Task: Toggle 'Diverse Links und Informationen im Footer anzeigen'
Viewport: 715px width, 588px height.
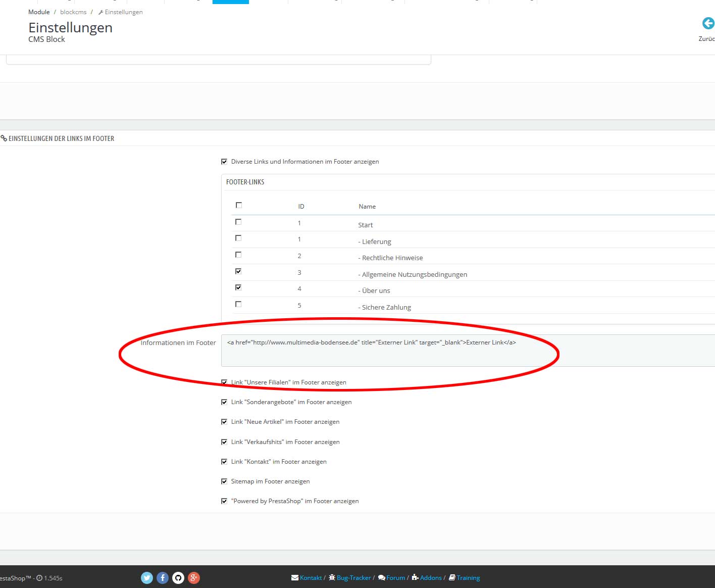Action: pos(224,162)
